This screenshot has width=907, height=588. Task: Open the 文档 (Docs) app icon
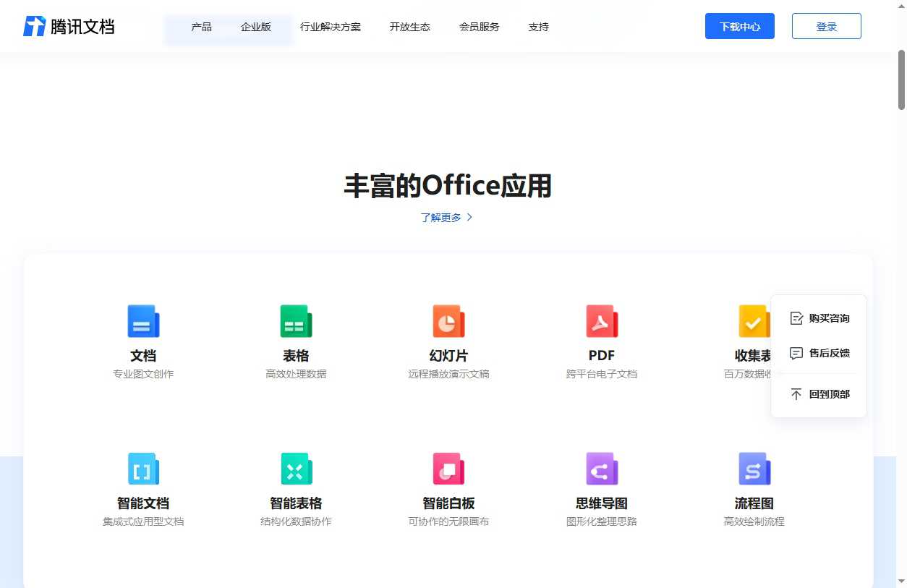pyautogui.click(x=142, y=320)
